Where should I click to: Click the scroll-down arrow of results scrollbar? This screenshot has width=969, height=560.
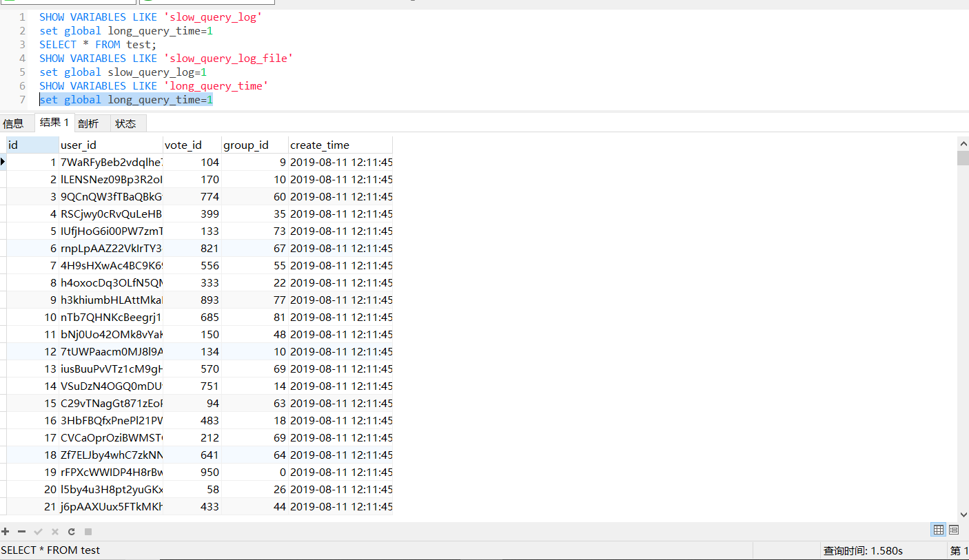point(963,514)
